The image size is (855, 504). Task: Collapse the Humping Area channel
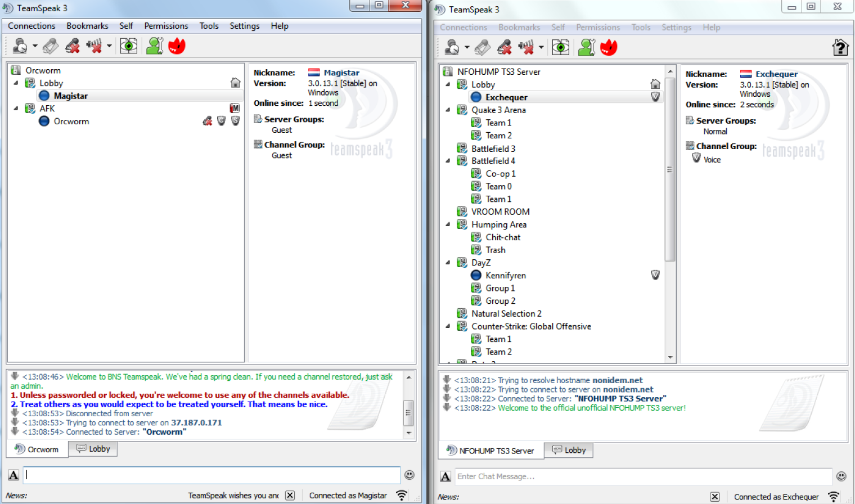(x=448, y=224)
